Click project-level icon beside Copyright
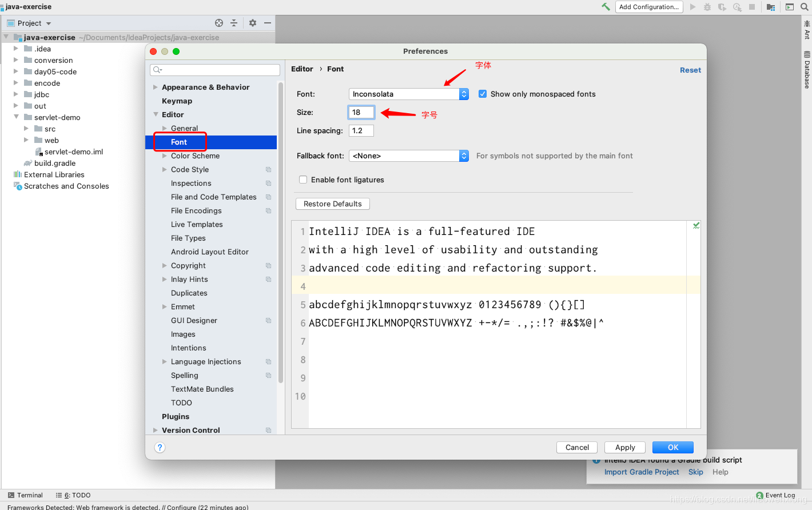The width and height of the screenshot is (812, 510). [268, 266]
